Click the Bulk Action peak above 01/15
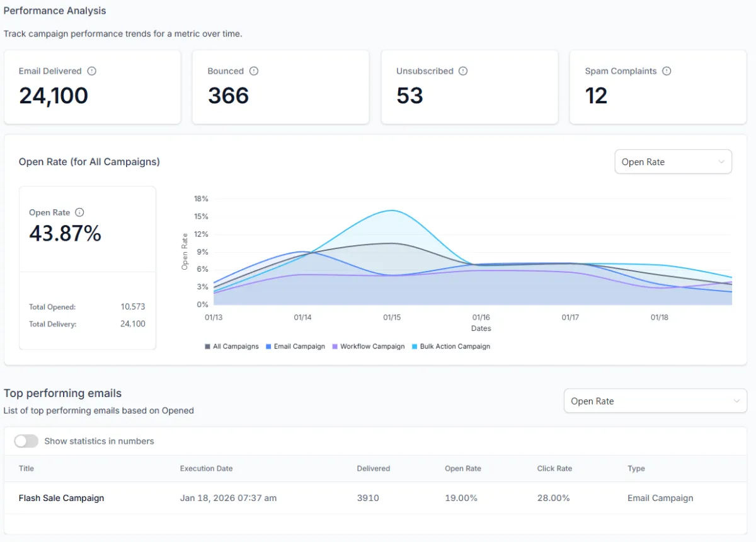756x542 pixels. point(392,210)
